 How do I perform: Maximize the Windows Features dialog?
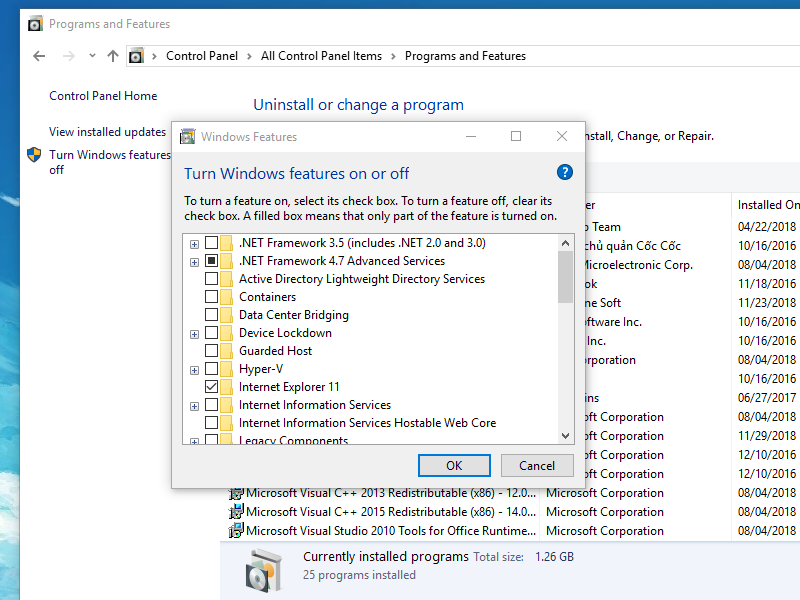point(516,136)
